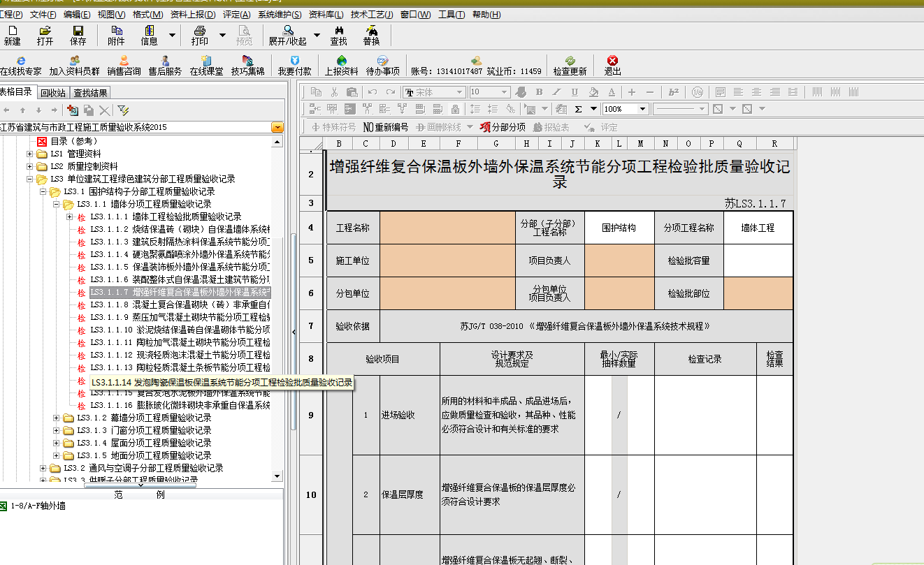Click the 退出 exit button

click(612, 66)
